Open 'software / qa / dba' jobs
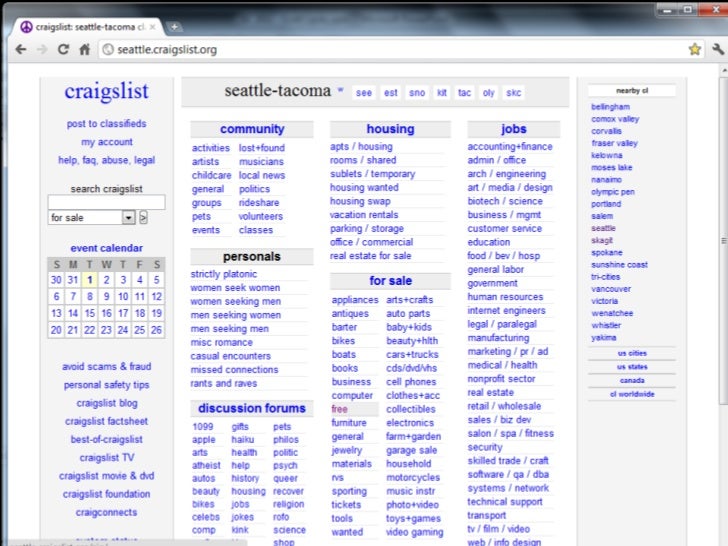Viewport: 728px width, 546px height. click(508, 474)
